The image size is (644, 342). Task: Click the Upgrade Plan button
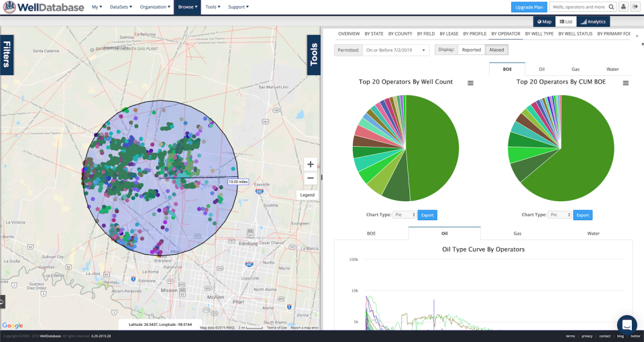(x=529, y=7)
